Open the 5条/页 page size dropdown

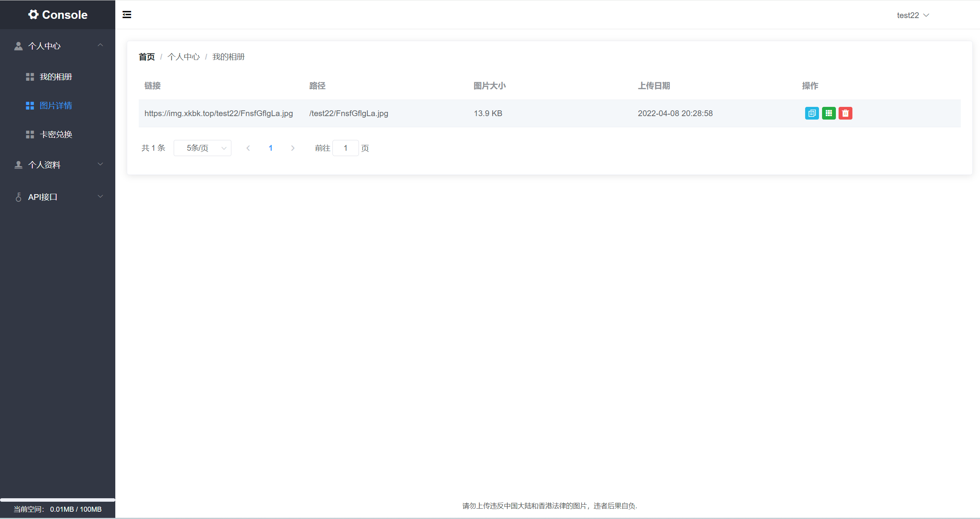pyautogui.click(x=203, y=148)
